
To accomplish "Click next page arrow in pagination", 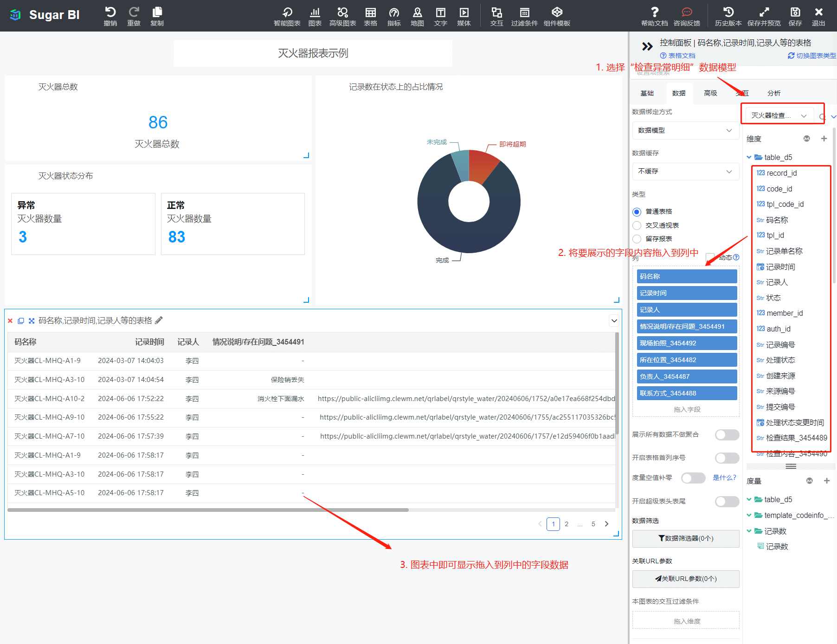I will [x=606, y=524].
